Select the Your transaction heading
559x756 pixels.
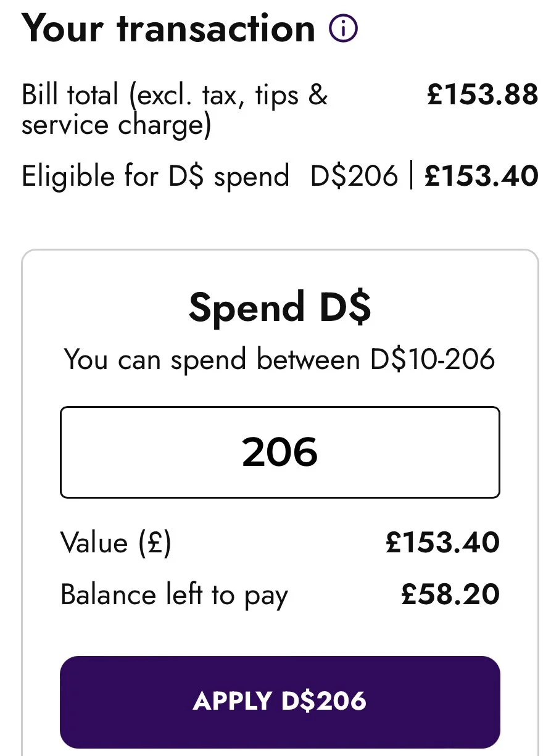point(168,28)
